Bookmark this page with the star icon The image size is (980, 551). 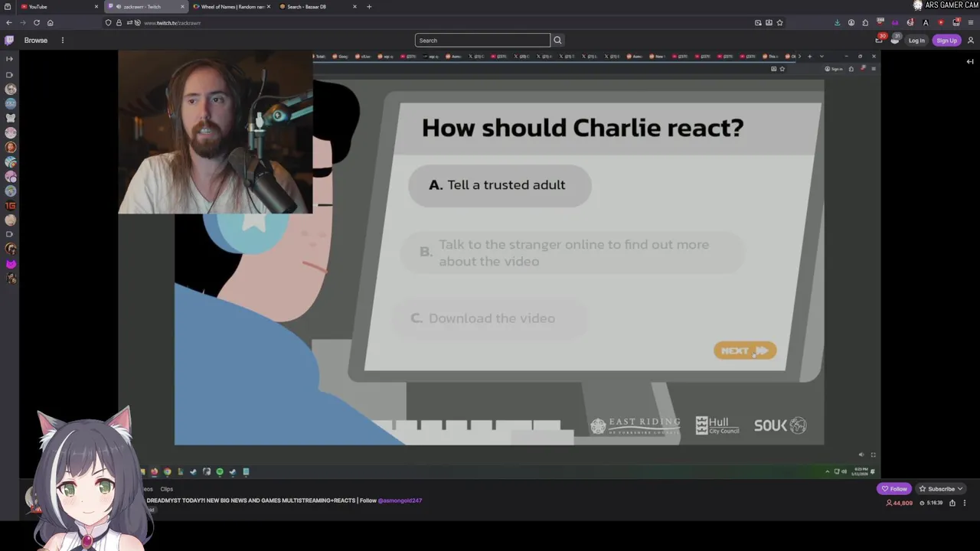pyautogui.click(x=779, y=23)
